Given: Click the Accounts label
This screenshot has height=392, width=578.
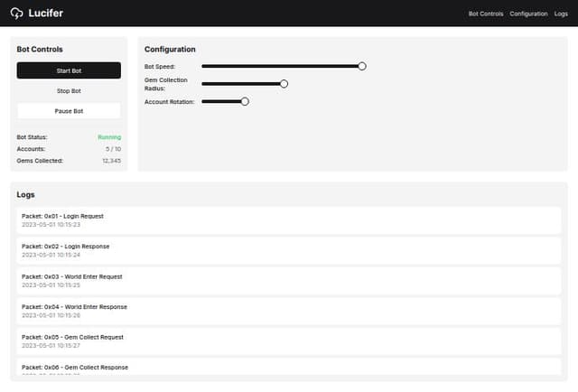Looking at the screenshot, I should click(31, 149).
